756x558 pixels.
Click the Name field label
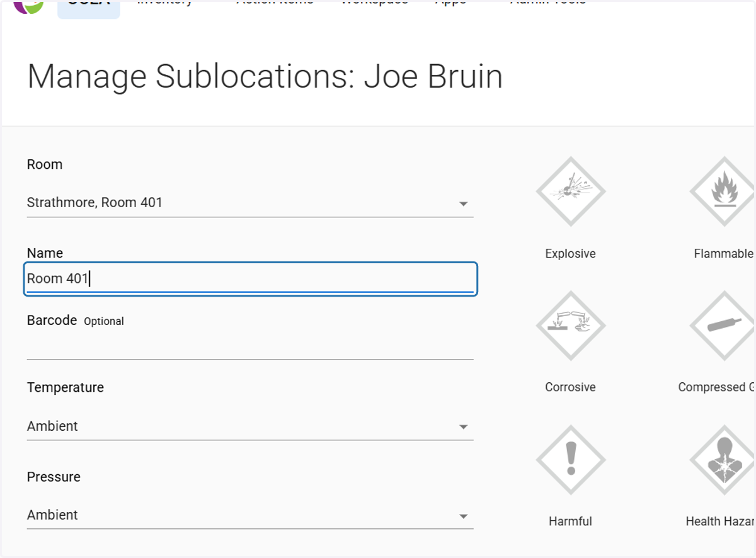coord(45,253)
